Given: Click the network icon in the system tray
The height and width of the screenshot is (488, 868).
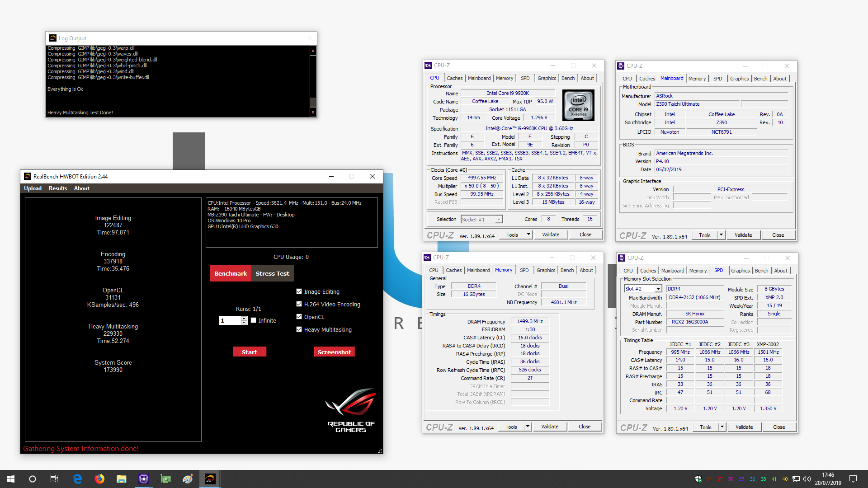Looking at the screenshot, I should click(x=796, y=479).
